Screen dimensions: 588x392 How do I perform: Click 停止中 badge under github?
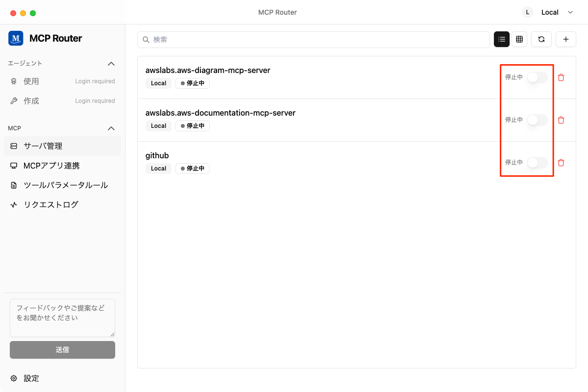pos(193,169)
